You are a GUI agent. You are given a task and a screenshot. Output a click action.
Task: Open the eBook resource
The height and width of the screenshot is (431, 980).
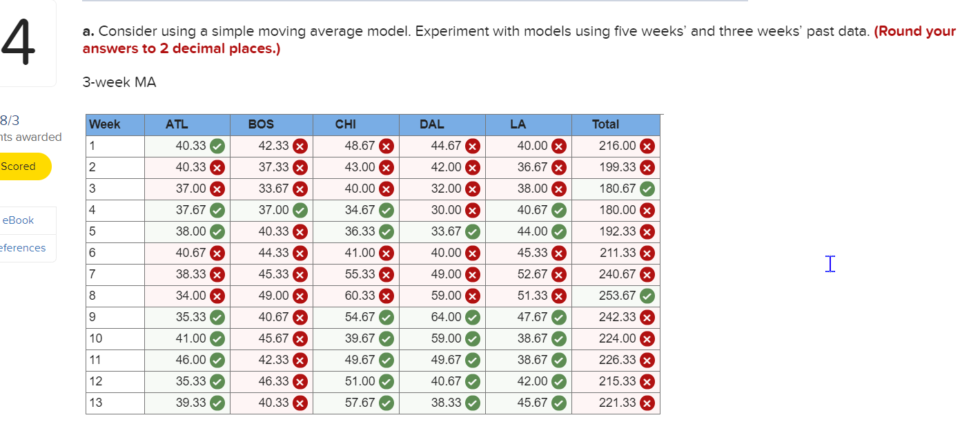(x=17, y=220)
